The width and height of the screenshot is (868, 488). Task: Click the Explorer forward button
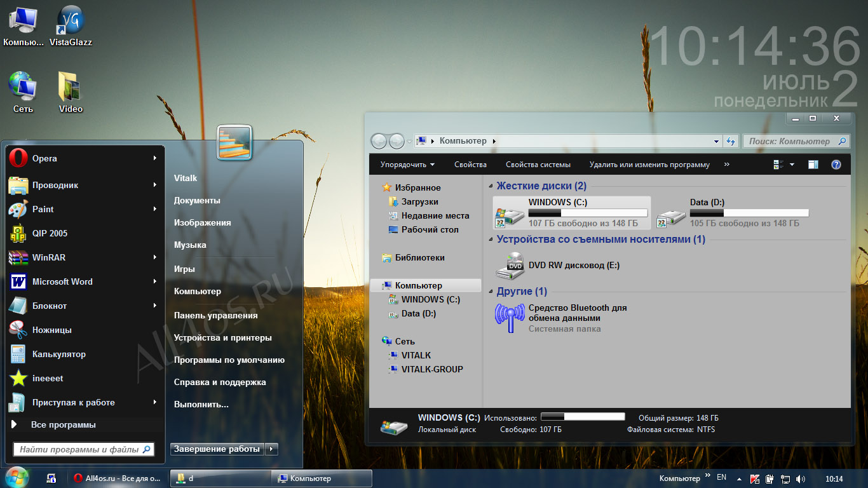point(397,141)
